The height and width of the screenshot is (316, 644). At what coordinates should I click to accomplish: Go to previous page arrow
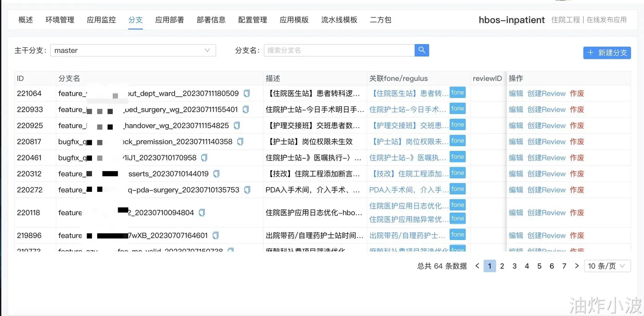(x=477, y=266)
